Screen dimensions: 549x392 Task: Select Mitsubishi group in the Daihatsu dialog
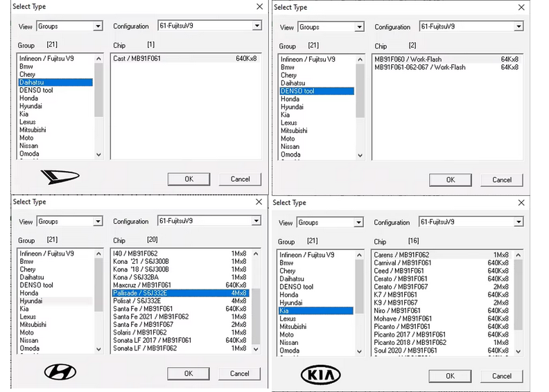(x=33, y=130)
